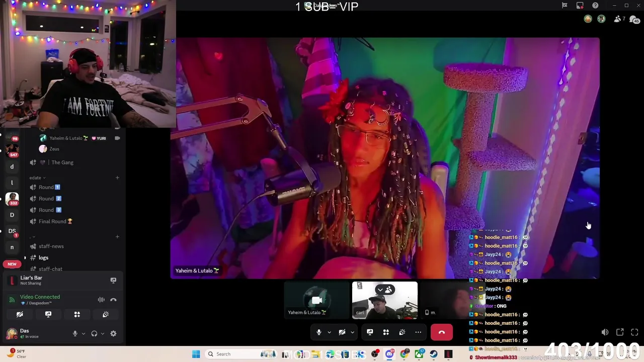Open soundboard in the voice panel
The height and width of the screenshot is (362, 644).
[106, 314]
